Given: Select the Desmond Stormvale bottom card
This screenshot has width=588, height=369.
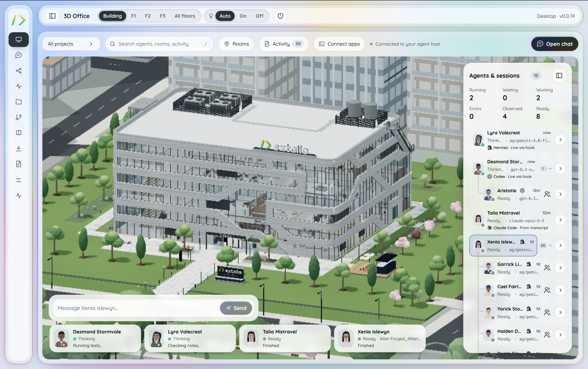Looking at the screenshot, I should point(95,339).
